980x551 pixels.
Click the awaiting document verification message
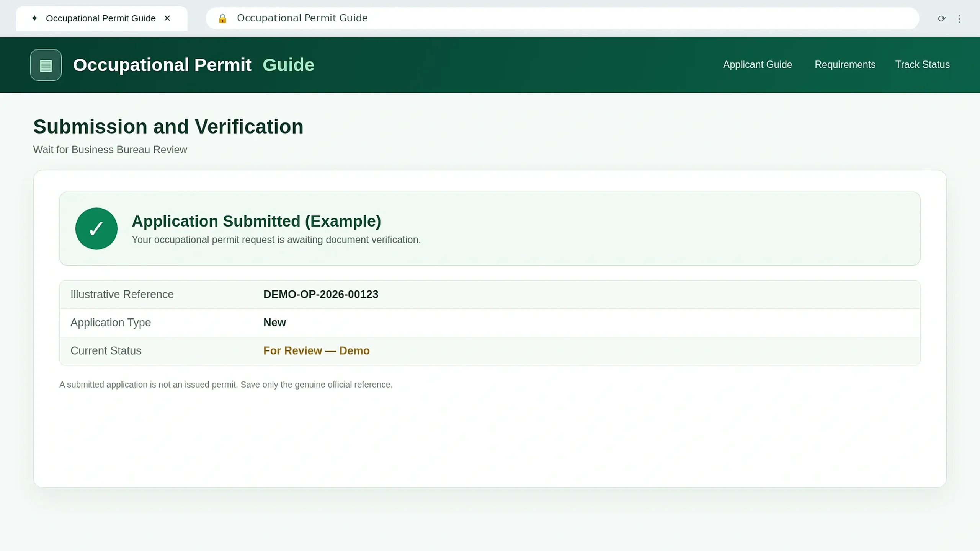[x=276, y=240]
